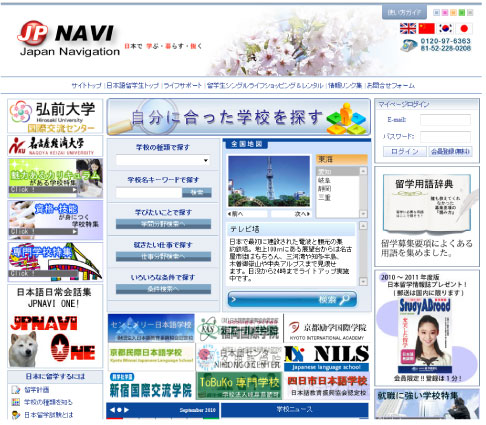Open 留学生シングルライフショッピング＆レンタル menu link
Screen dimensions: 486x425
point(265,86)
